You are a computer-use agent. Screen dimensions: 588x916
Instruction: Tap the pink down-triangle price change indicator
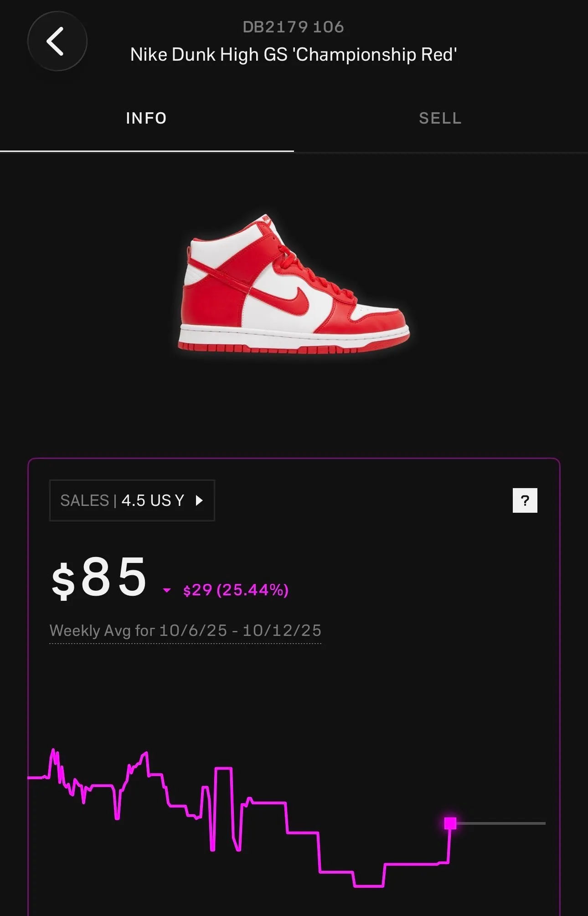point(167,590)
